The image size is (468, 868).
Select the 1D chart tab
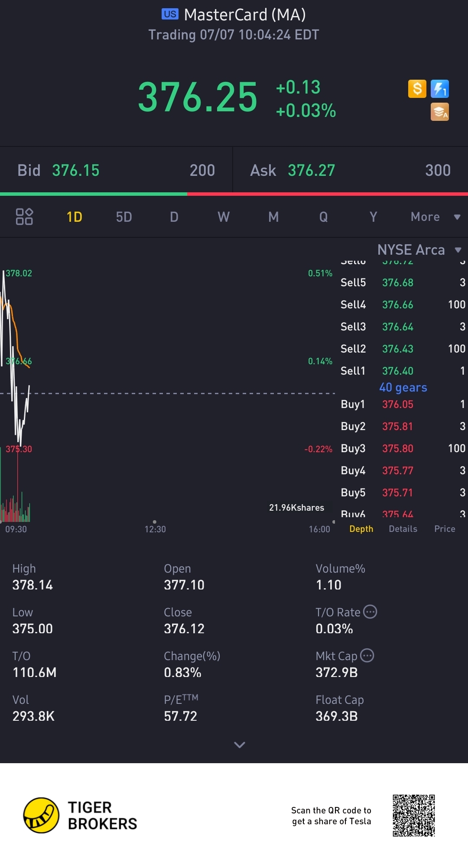[75, 217]
